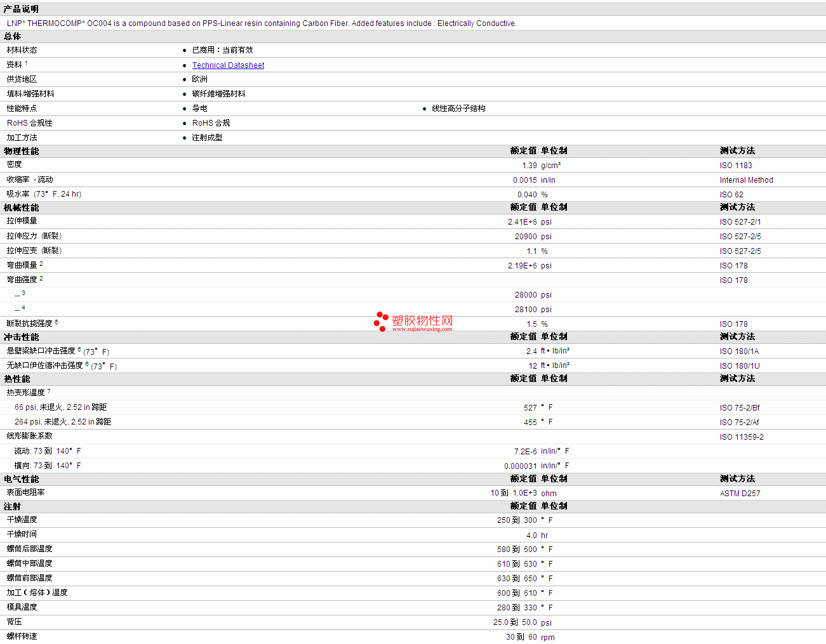Viewport: 826px width, 644px height.
Task: Click the 塑胶物性网 watermark logo link
Action: coord(413,322)
